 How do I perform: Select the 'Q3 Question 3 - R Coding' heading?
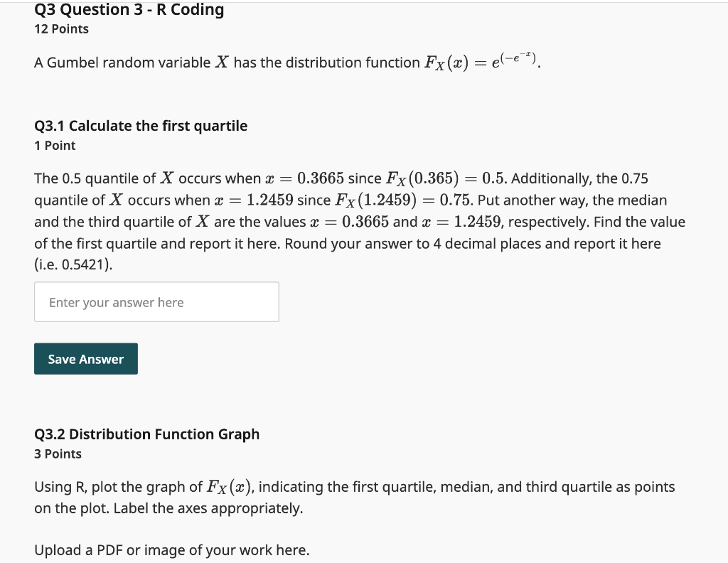(x=129, y=9)
